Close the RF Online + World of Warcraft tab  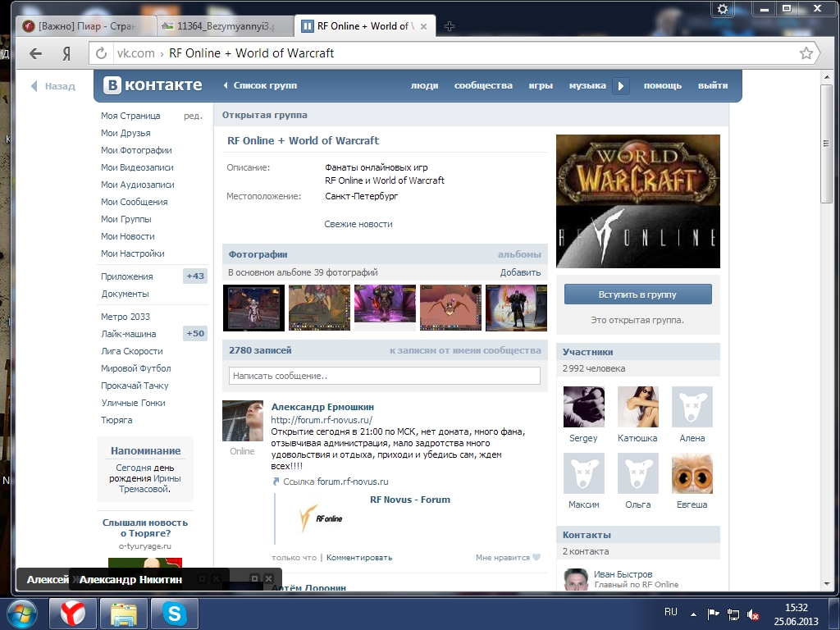(x=423, y=26)
